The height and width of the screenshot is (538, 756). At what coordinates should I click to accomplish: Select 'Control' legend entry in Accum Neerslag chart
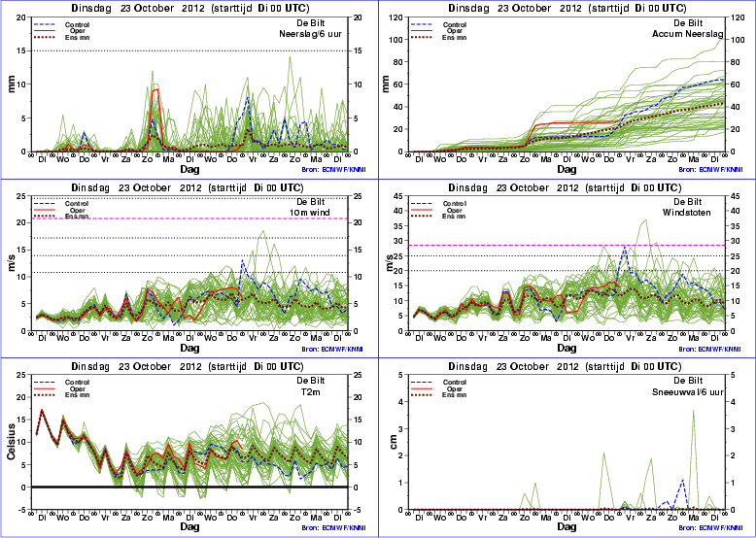[x=438, y=24]
